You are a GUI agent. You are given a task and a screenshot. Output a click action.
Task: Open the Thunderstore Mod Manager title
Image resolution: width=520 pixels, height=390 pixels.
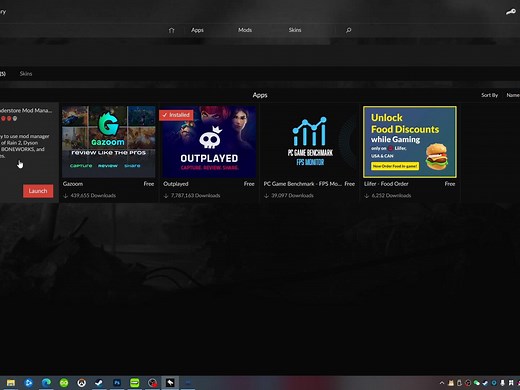tap(26, 110)
